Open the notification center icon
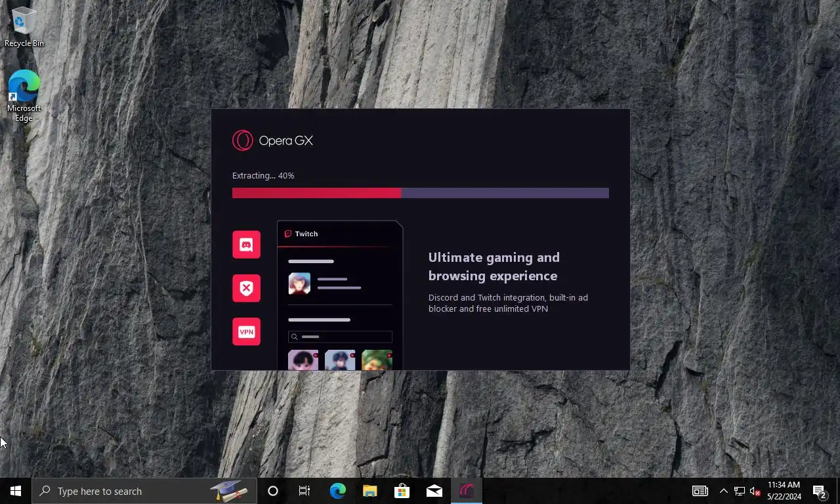Screen dimensions: 840x504 (x=820, y=491)
